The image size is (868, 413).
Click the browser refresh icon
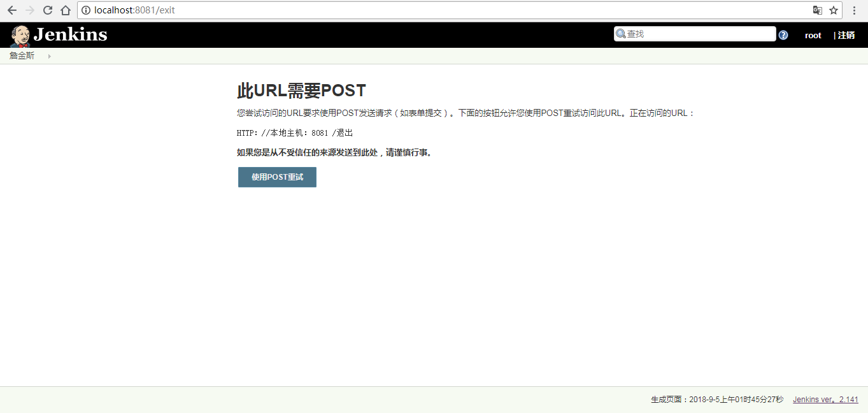point(46,10)
